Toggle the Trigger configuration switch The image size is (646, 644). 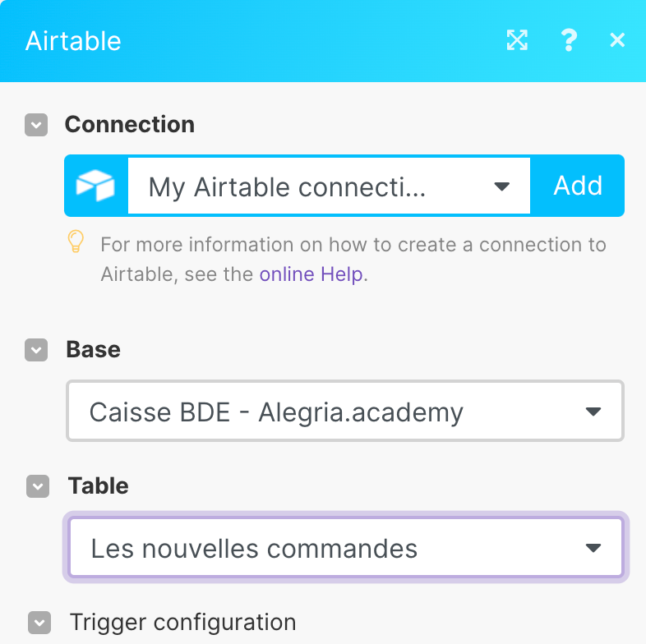(39, 623)
